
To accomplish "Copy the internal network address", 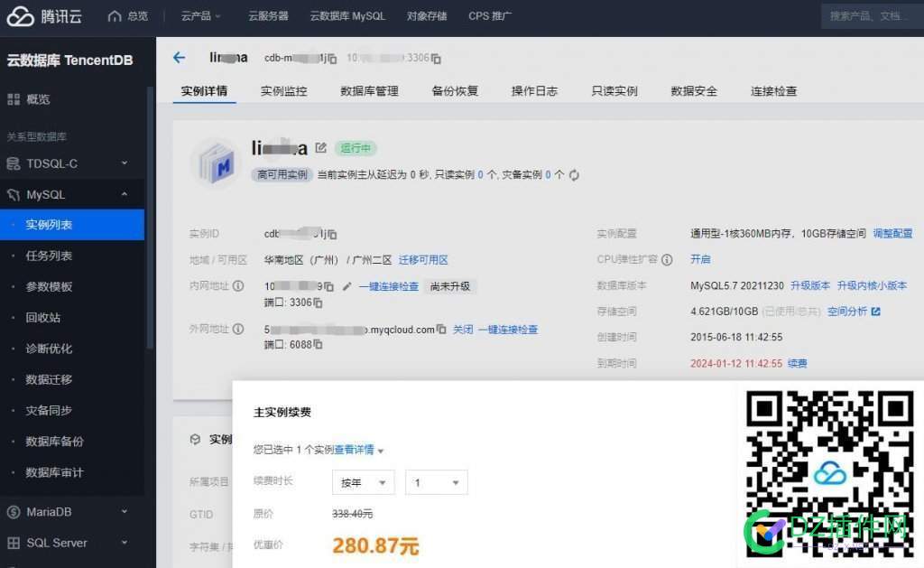I will (328, 286).
